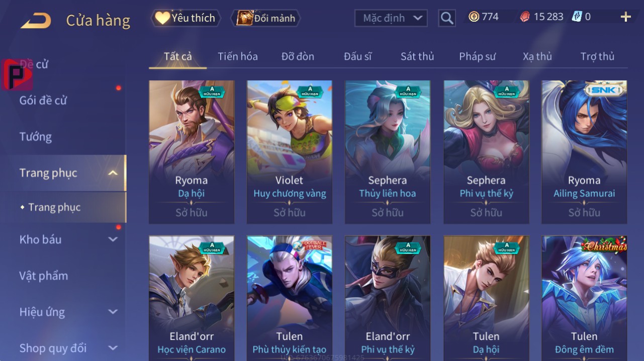Image resolution: width=644 pixels, height=361 pixels.
Task: Open the search magnifier icon
Action: point(446,19)
